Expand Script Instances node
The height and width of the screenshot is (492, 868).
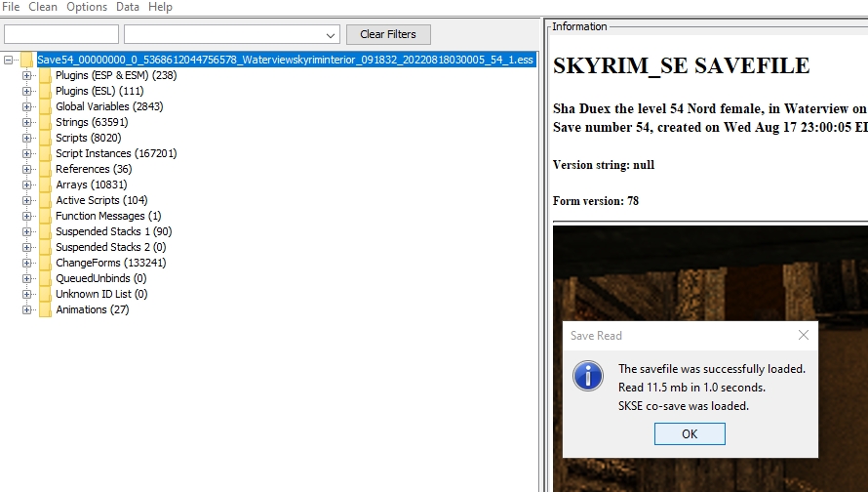(26, 153)
